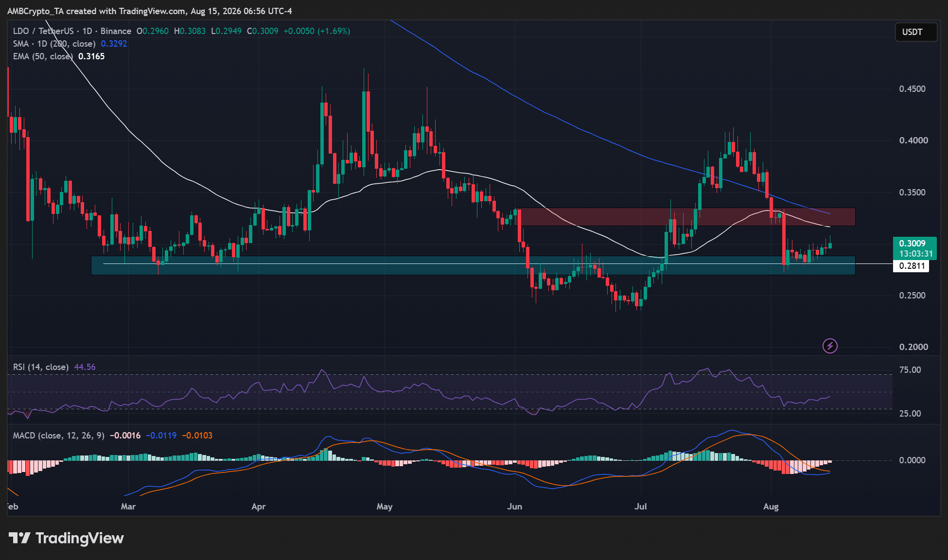Click the purple lightning bolt icon
948x560 pixels.
pos(830,346)
